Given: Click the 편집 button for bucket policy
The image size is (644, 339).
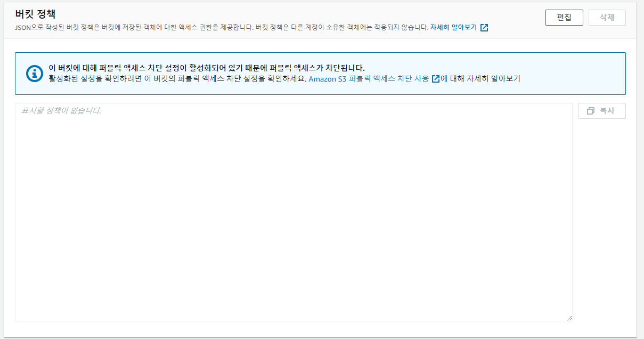Looking at the screenshot, I should [564, 18].
